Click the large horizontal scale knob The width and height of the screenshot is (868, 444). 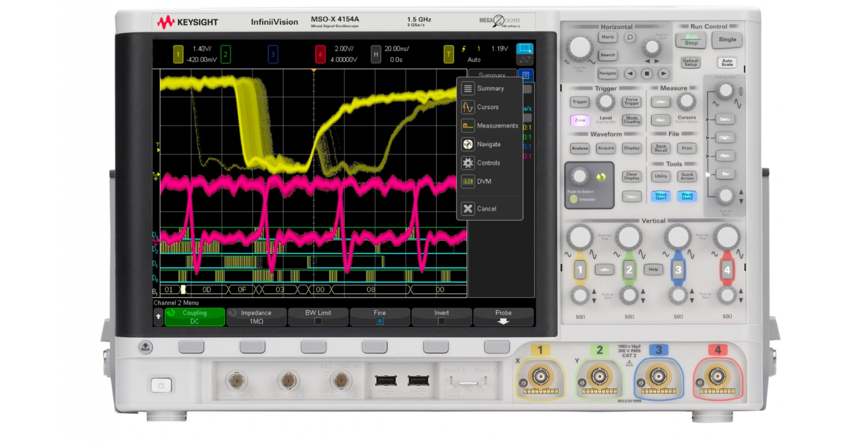click(x=580, y=49)
